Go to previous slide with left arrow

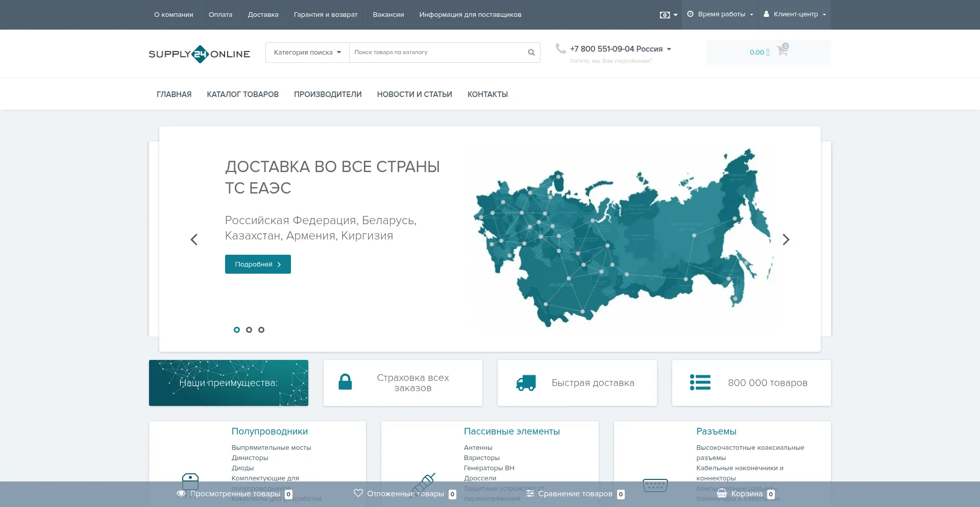[194, 239]
